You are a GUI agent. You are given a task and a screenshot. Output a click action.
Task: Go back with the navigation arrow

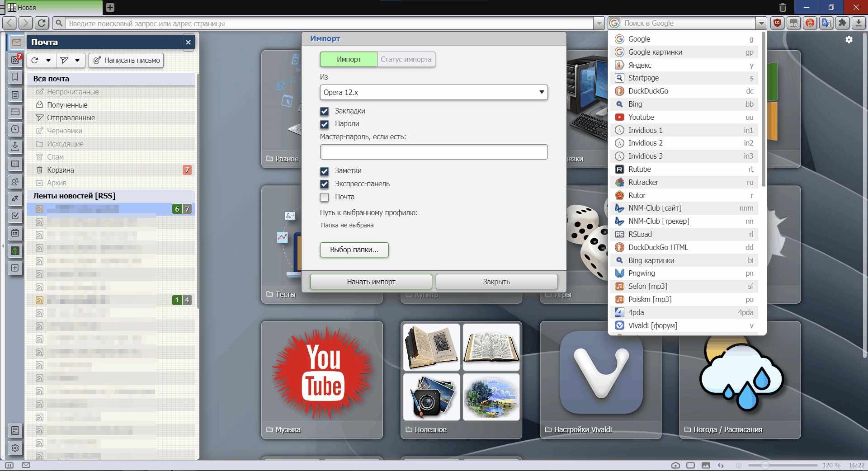coord(10,23)
